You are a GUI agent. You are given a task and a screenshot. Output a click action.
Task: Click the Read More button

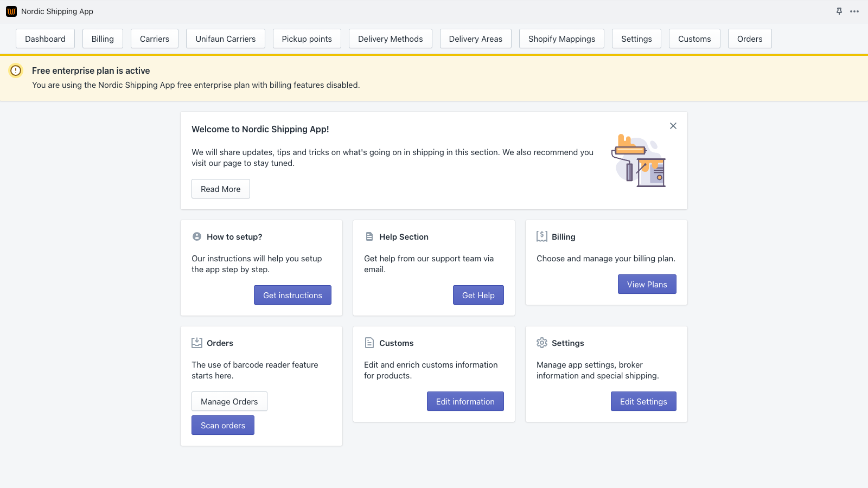[220, 189]
